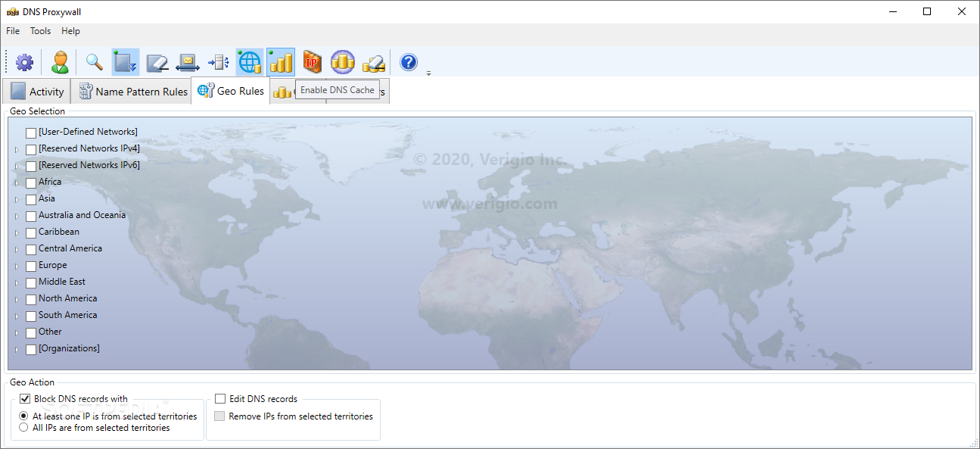Enable the Australia and Oceania checkbox
980x449 pixels.
coord(31,216)
